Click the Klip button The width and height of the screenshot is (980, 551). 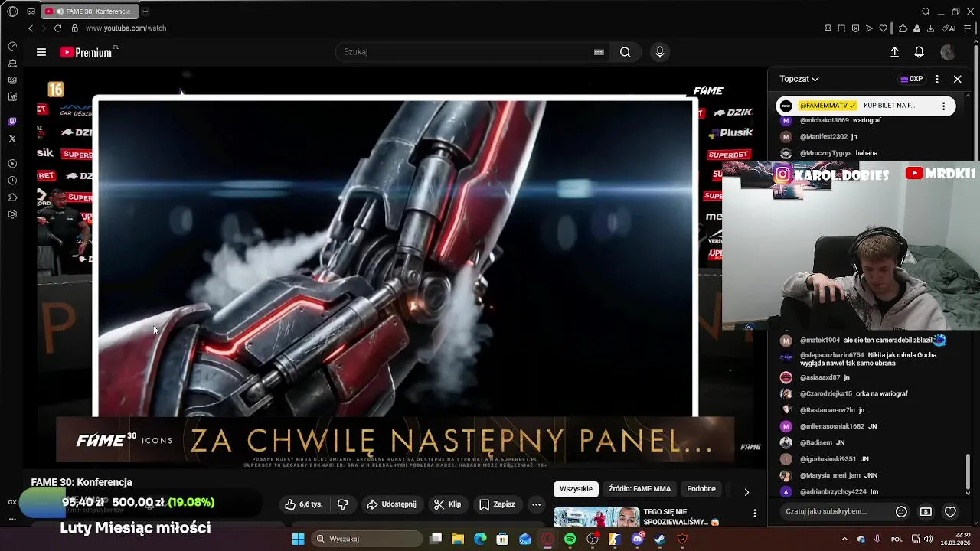(x=447, y=504)
